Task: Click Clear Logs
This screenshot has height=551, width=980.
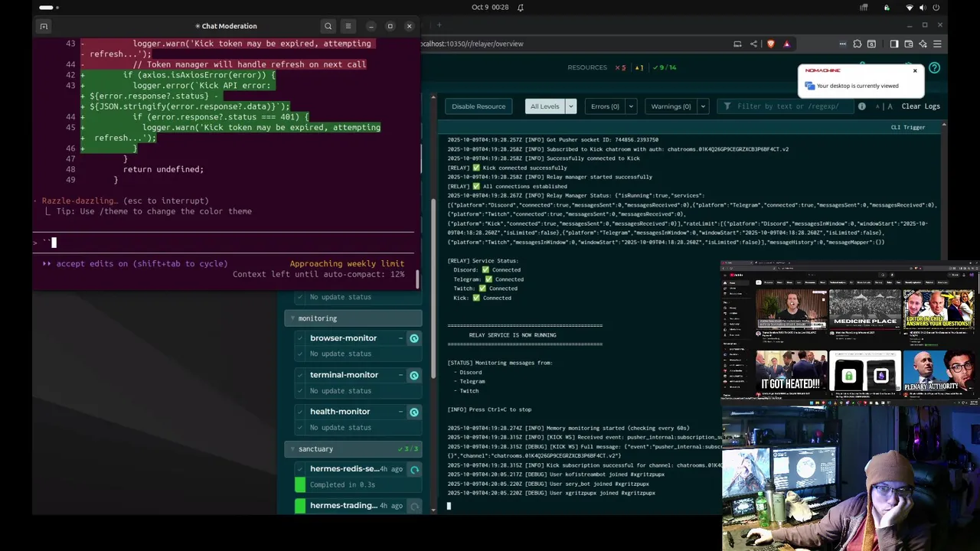Action: click(x=920, y=106)
